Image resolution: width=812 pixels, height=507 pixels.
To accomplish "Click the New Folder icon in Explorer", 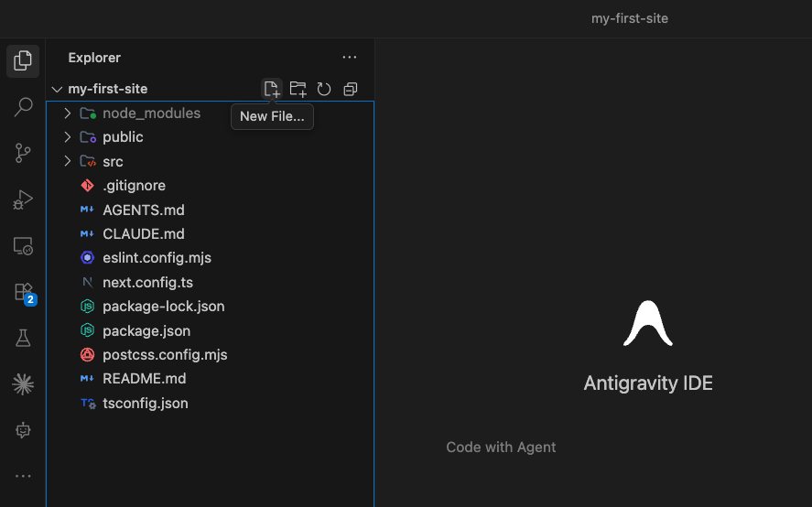I will (298, 89).
